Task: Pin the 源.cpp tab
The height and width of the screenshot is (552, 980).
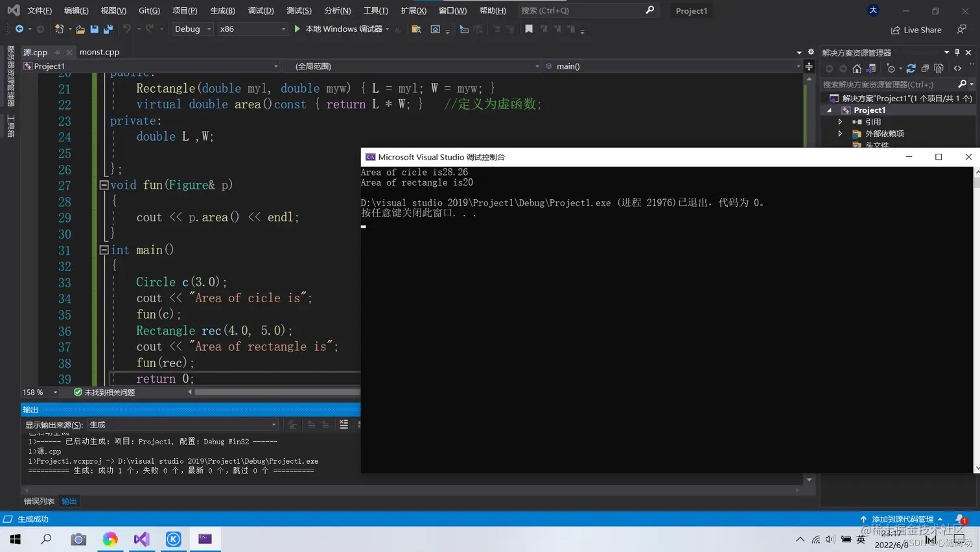Action: coord(58,52)
